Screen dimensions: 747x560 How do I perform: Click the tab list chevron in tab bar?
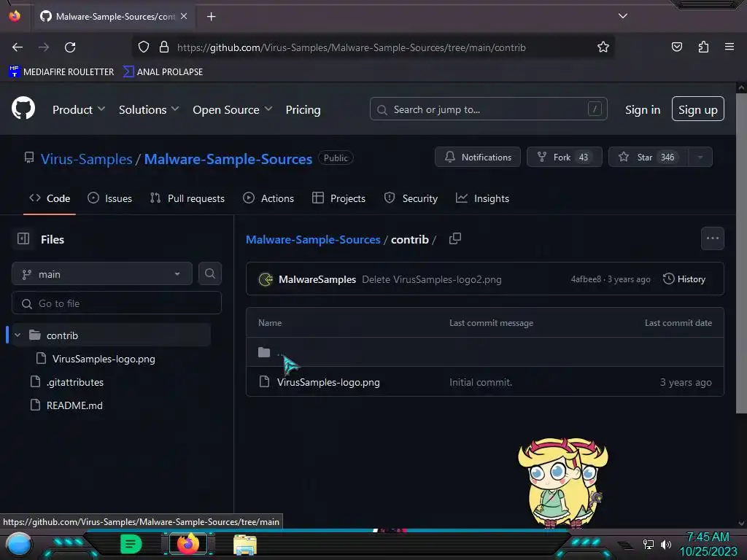point(623,16)
